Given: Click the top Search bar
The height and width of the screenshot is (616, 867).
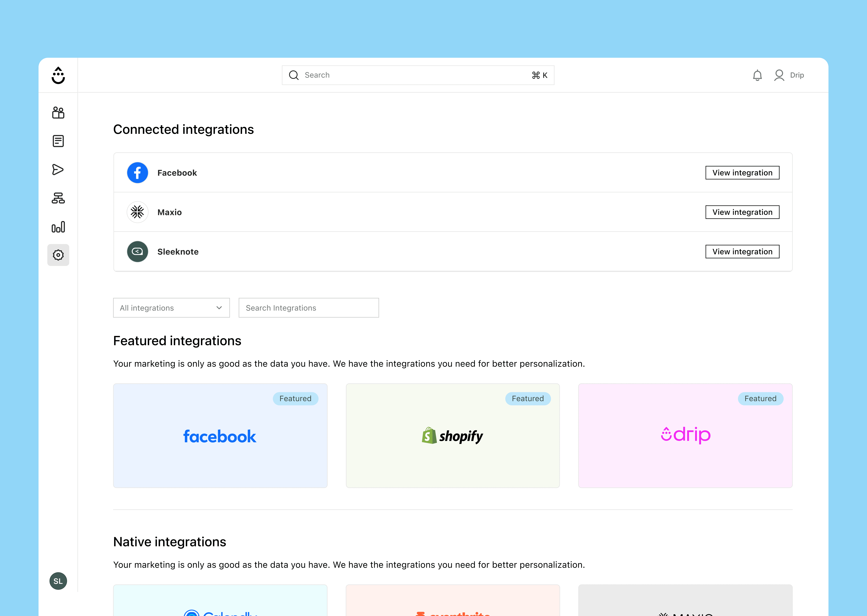Looking at the screenshot, I should [418, 75].
